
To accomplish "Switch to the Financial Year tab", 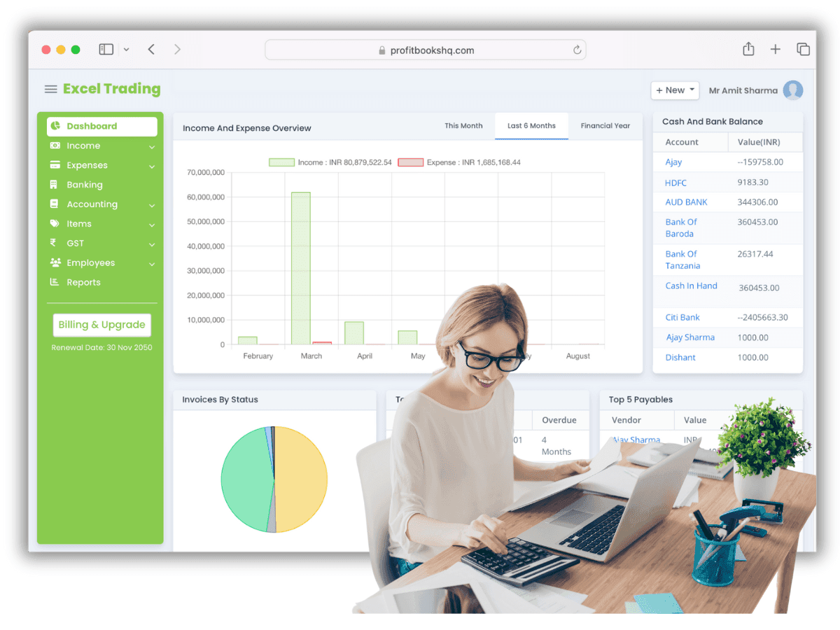I will pyautogui.click(x=605, y=125).
